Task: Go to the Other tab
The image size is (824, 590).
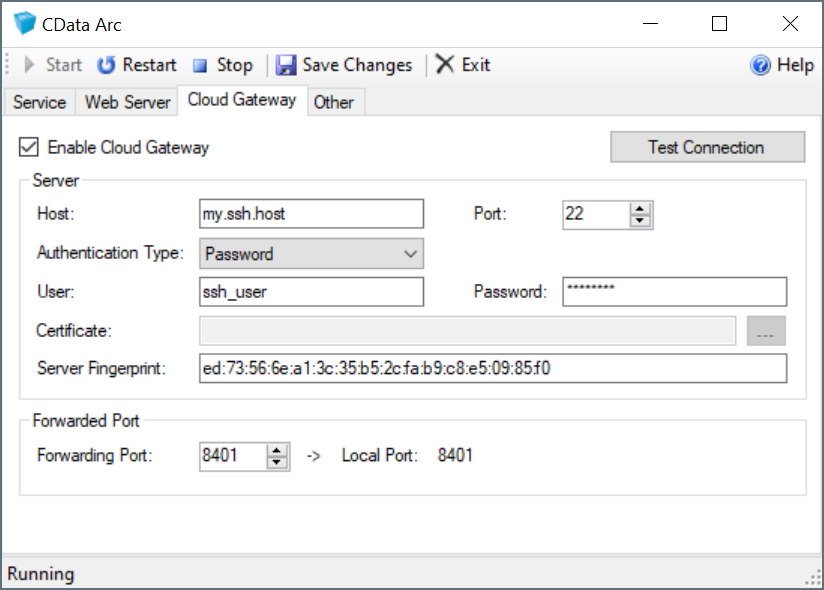Action: click(x=333, y=102)
